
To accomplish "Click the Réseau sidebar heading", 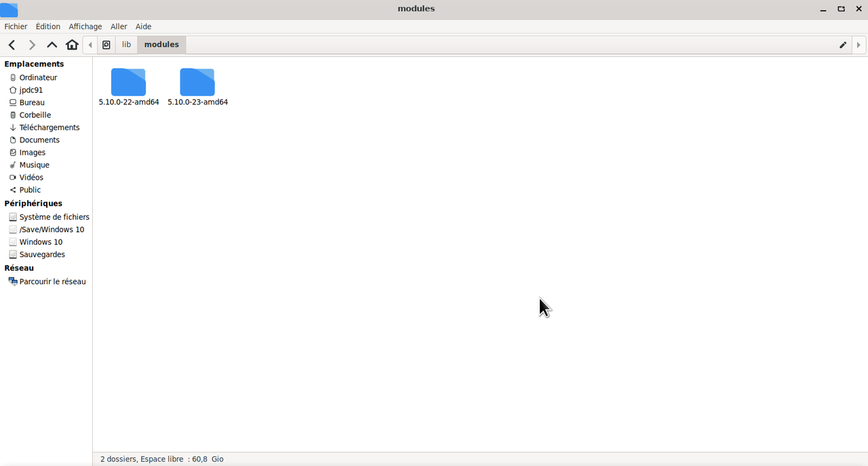I will pyautogui.click(x=19, y=268).
